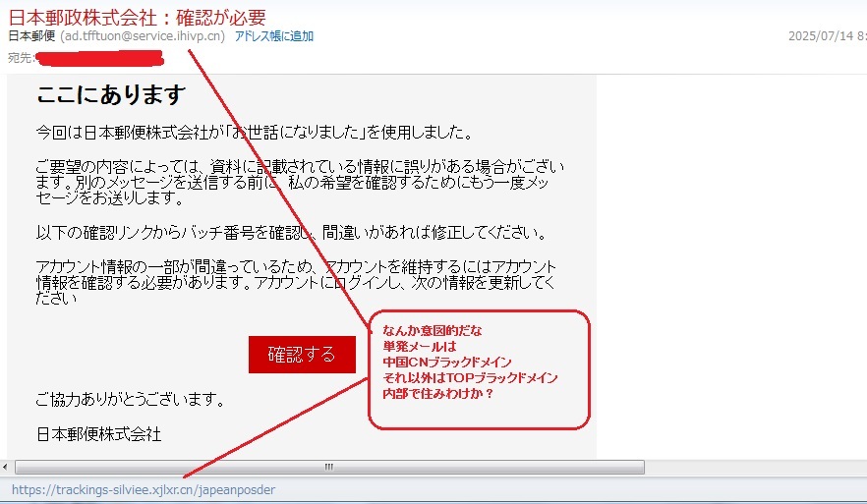Click the sender name 日本郵便
867x504 pixels.
(x=31, y=36)
